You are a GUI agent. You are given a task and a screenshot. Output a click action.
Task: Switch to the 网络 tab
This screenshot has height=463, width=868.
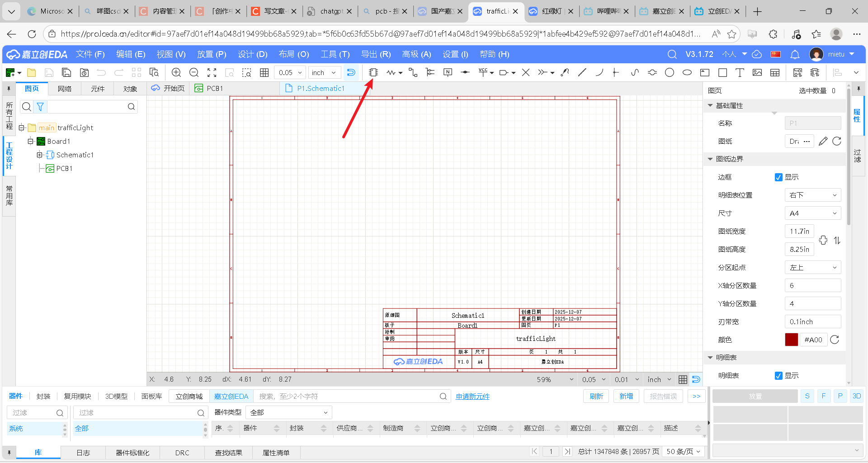pyautogui.click(x=65, y=89)
